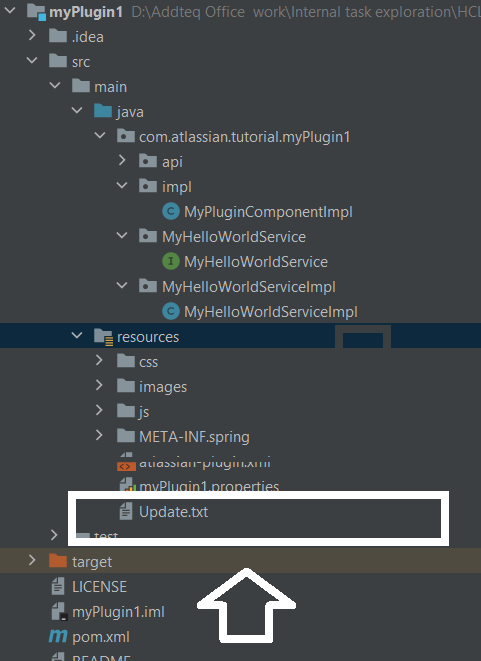Select the images folder label

pos(163,387)
